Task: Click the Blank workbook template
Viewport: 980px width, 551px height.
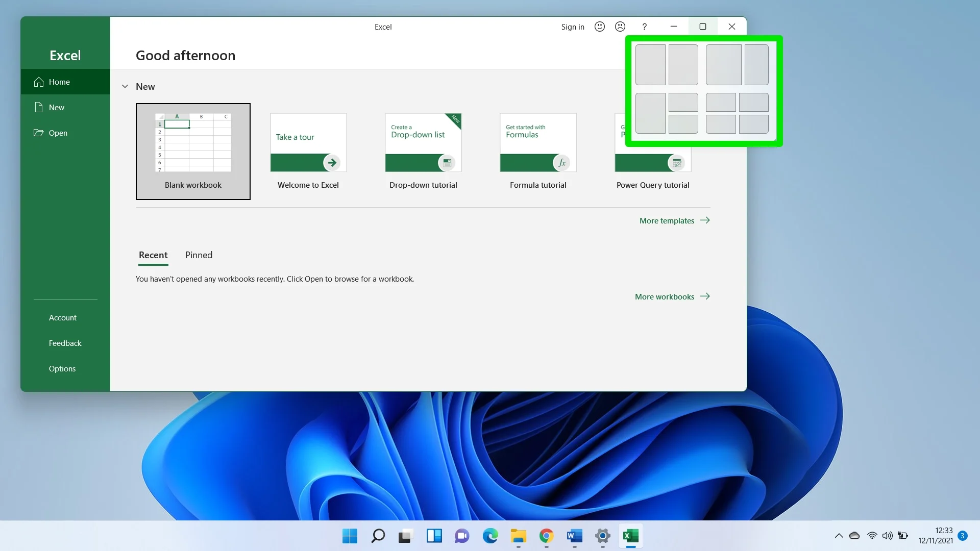Action: pos(192,151)
